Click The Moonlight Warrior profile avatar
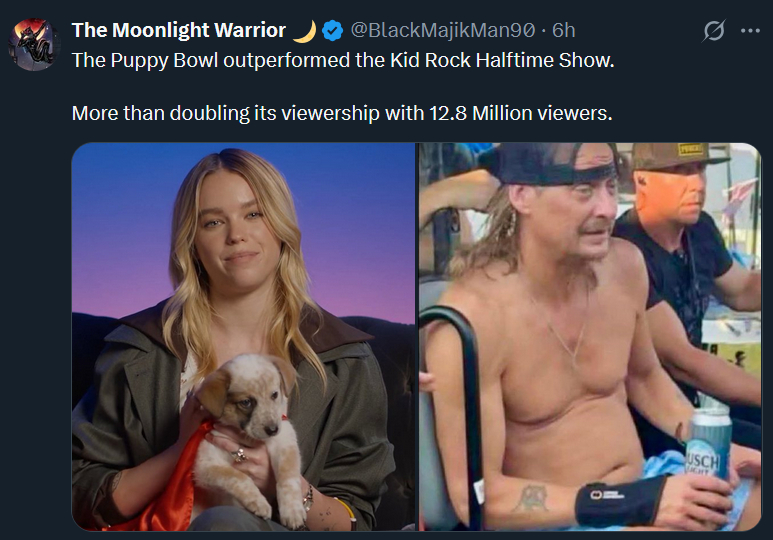 click(x=34, y=44)
